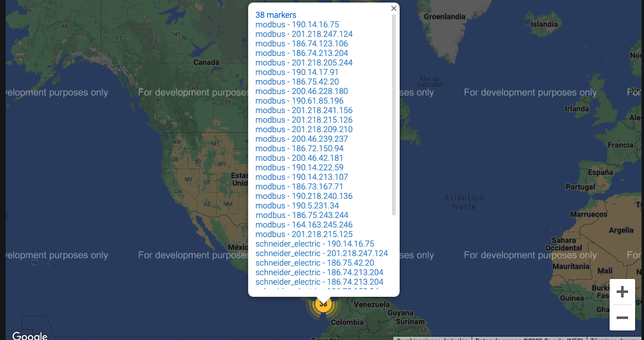Viewport: 644px width, 340px height.
Task: Zoom out the map with minus button
Action: click(622, 318)
